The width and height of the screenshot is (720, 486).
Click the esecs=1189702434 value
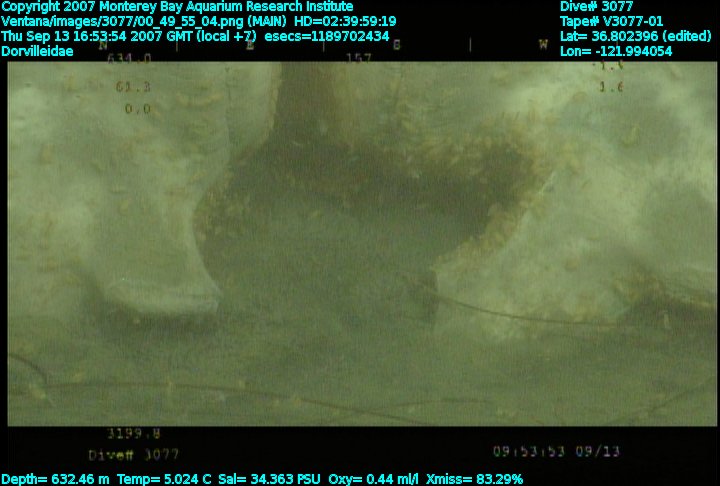[327, 36]
